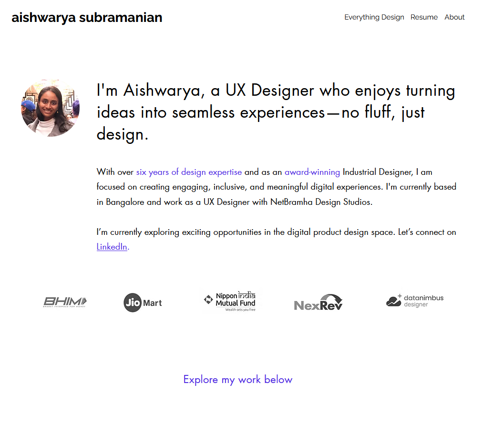Click Explore my work below

[238, 379]
